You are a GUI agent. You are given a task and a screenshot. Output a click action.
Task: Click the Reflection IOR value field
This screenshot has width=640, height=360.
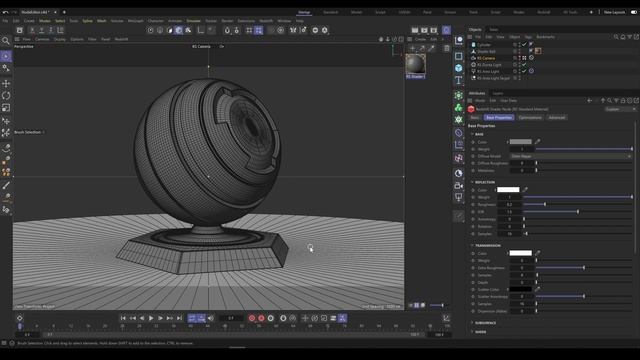click(x=509, y=212)
